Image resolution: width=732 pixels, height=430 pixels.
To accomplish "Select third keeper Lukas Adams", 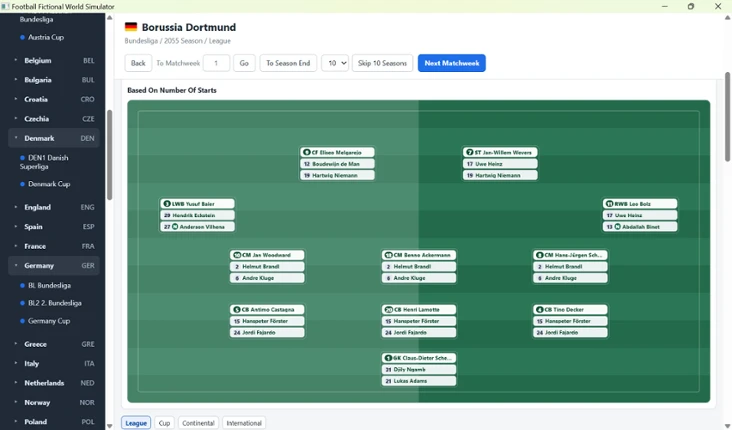I will tap(418, 381).
